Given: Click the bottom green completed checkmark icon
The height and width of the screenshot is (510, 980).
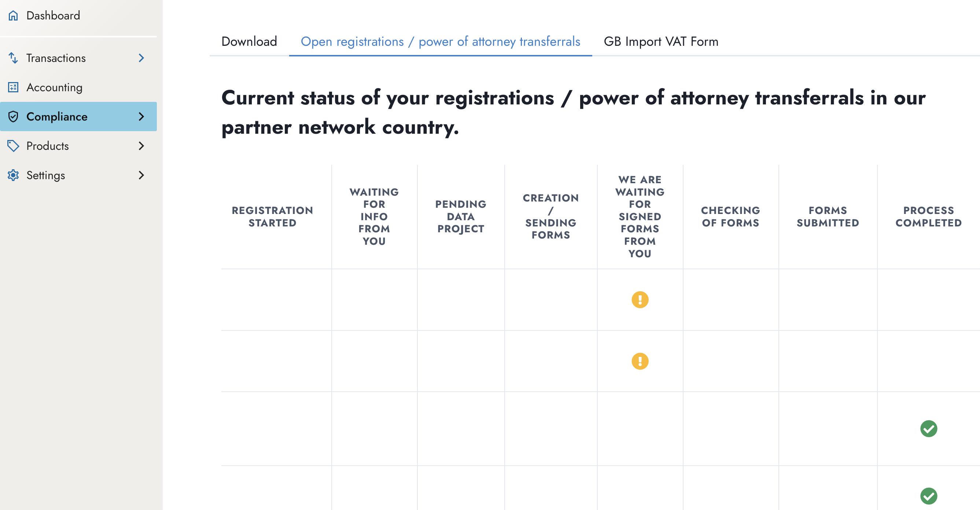Looking at the screenshot, I should click(x=928, y=496).
